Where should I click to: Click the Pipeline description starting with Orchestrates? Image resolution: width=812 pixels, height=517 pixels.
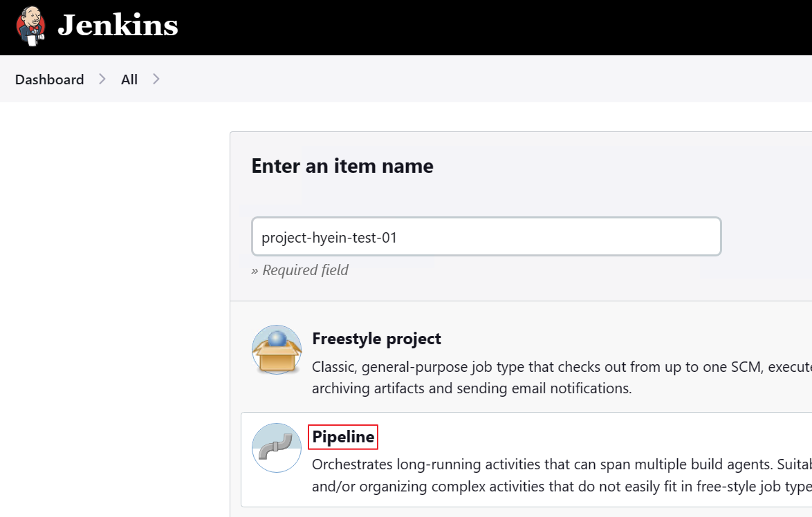(x=562, y=475)
